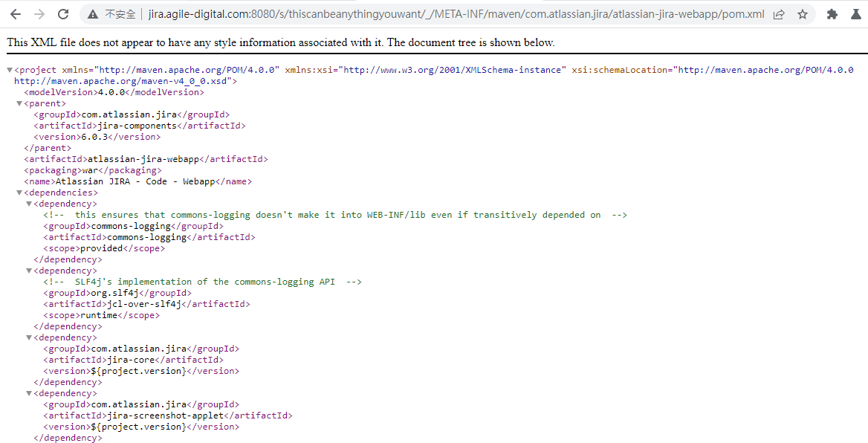Click the packaging war line
Screen dimensions: 868x443
click(x=92, y=170)
